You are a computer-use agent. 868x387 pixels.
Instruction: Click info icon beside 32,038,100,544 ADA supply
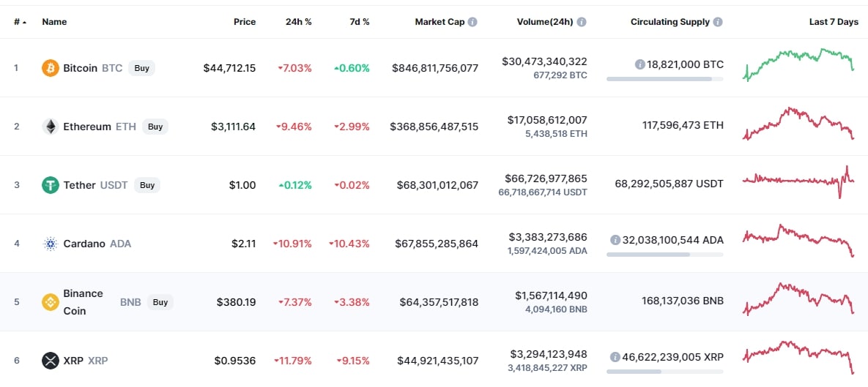(615, 240)
